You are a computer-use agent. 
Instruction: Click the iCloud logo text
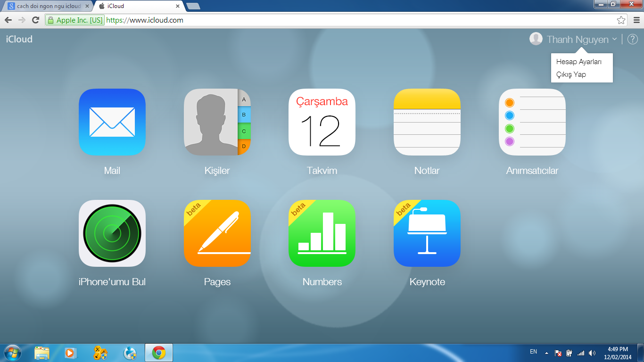point(19,39)
